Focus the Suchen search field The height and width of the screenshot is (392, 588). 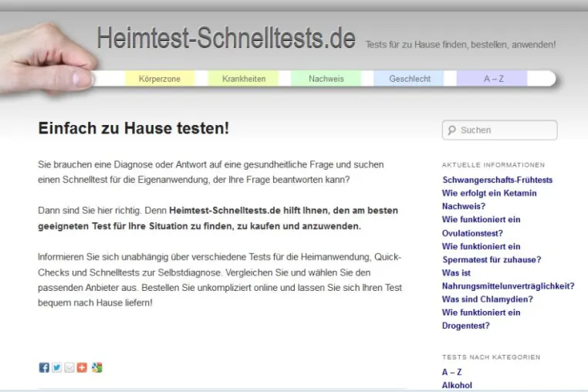click(499, 130)
